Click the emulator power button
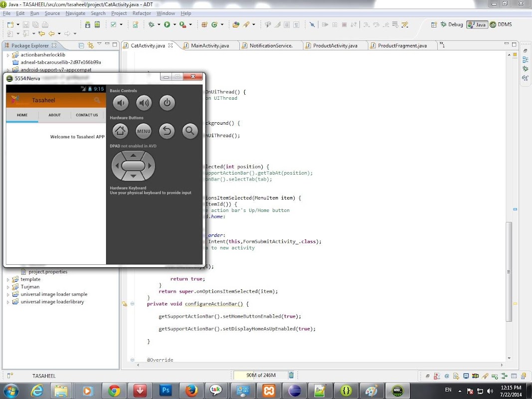 point(167,103)
